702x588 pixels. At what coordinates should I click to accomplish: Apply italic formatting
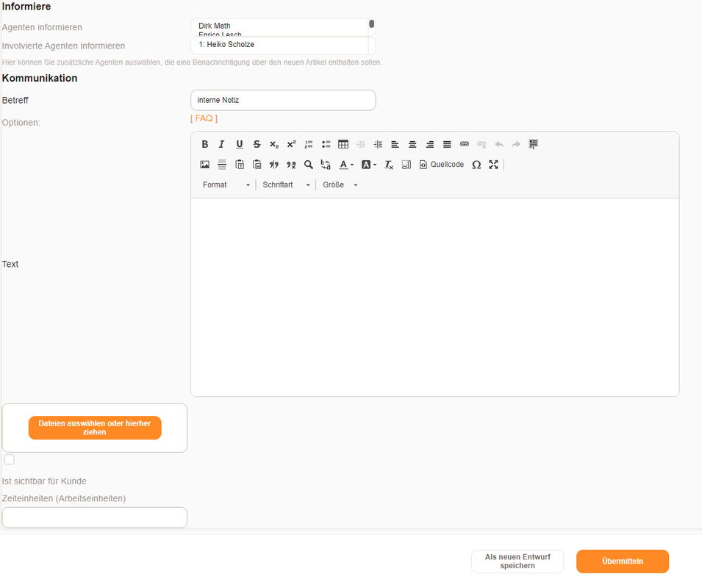(x=221, y=144)
